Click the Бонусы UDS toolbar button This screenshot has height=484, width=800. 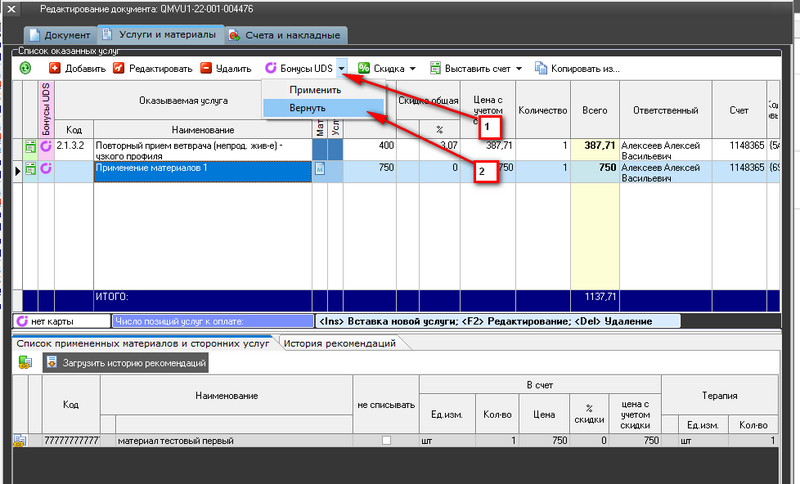click(298, 69)
